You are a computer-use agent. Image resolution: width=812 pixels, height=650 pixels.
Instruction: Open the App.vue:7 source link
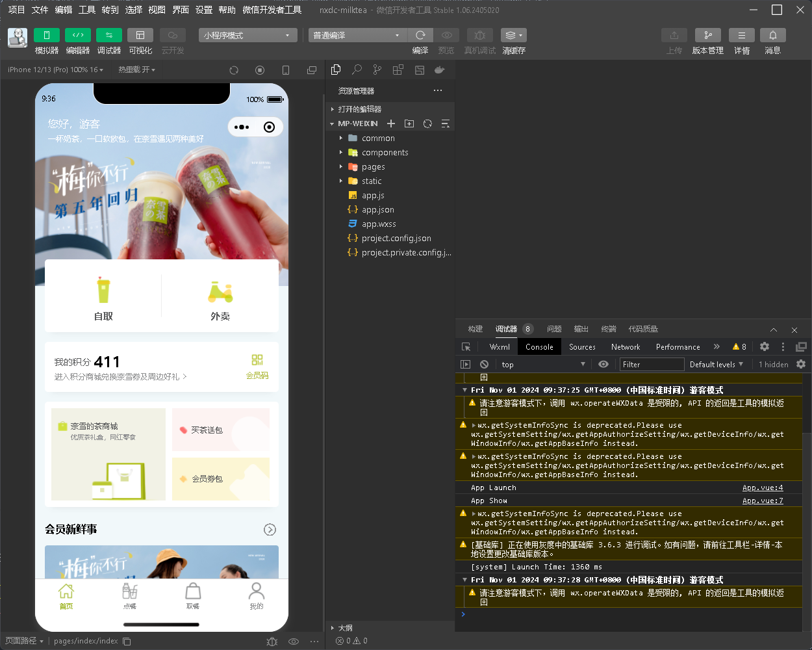pyautogui.click(x=763, y=500)
